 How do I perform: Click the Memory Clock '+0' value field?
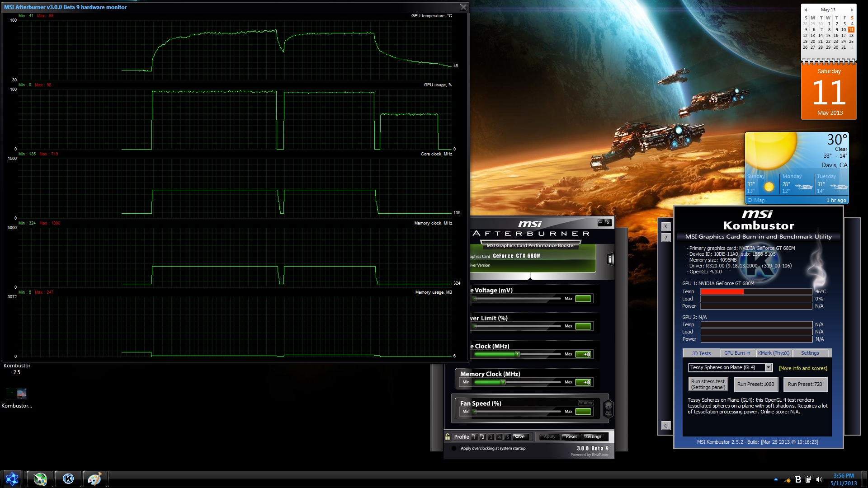coord(583,382)
